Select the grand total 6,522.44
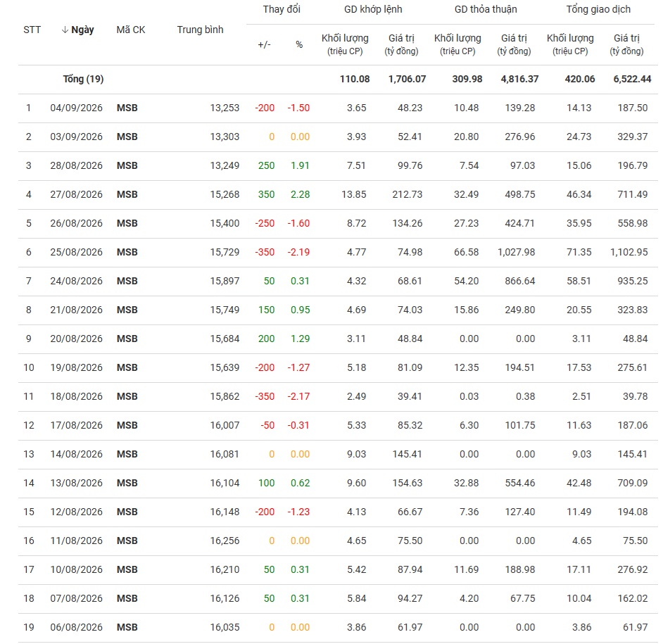Image resolution: width=663 pixels, height=644 pixels. [632, 79]
